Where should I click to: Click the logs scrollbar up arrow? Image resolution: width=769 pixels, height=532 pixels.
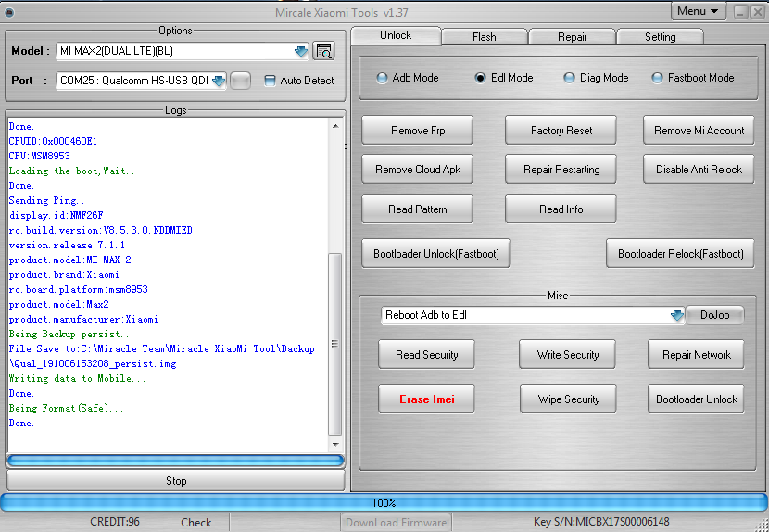335,126
